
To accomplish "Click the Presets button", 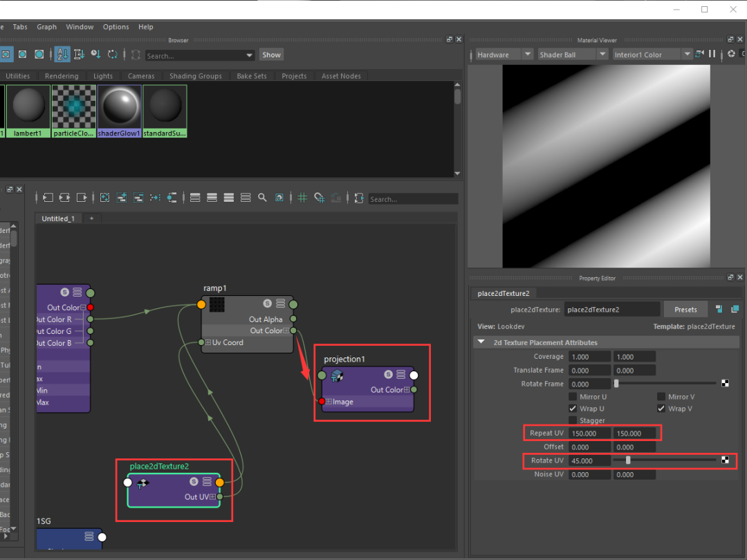I will click(685, 310).
